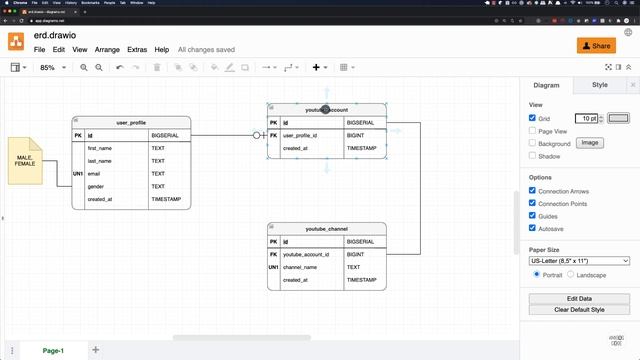Screen dimensions: 640x360
Task: Open the Insert plus dropdown
Action: pos(320,67)
